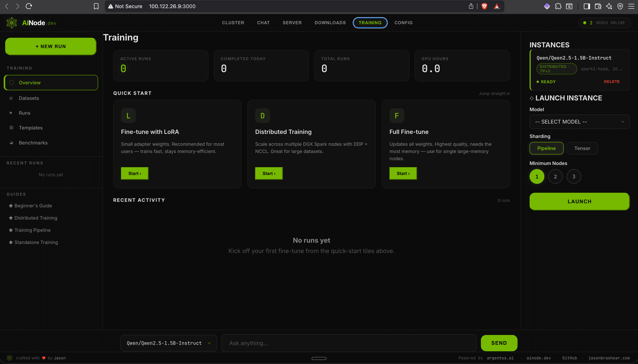The height and width of the screenshot is (364, 638).
Task: Open the CONFIG tab
Action: 403,23
